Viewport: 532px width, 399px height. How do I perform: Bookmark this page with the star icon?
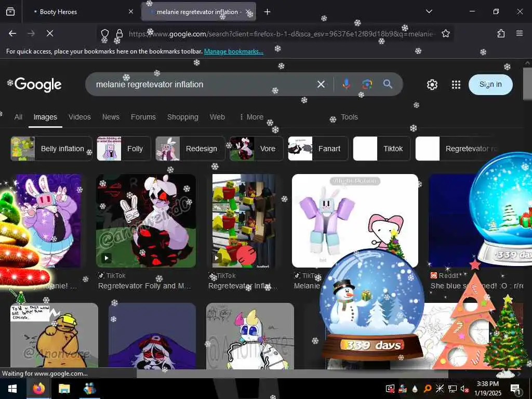tap(445, 33)
